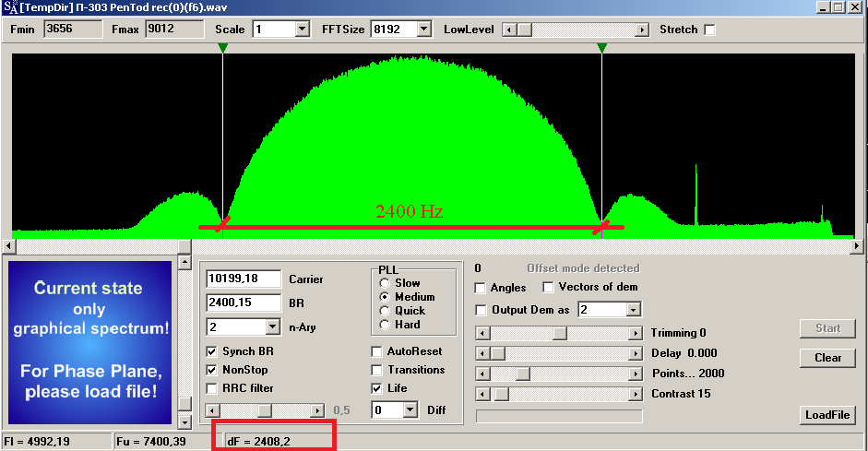This screenshot has width=868, height=451.
Task: Click Trimming slider right arrow
Action: [x=636, y=333]
